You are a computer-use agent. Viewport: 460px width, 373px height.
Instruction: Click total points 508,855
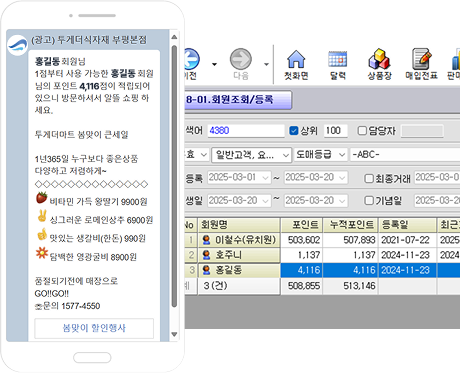302,286
